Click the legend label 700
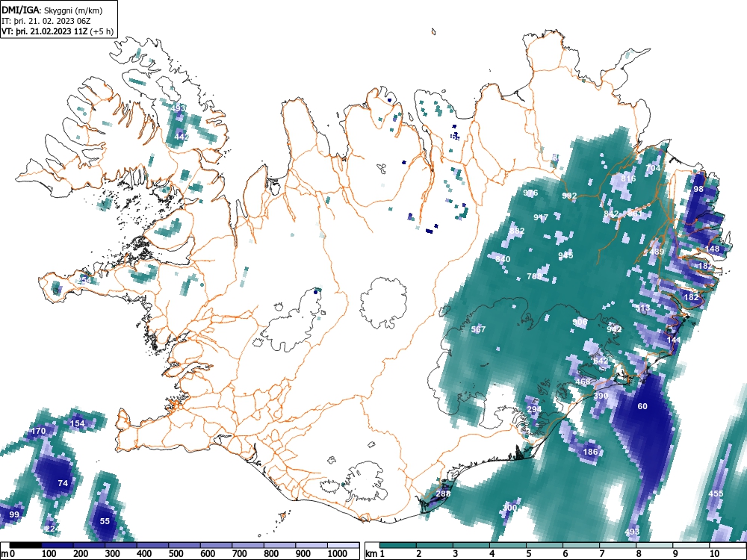This screenshot has height=560, width=747. click(240, 553)
